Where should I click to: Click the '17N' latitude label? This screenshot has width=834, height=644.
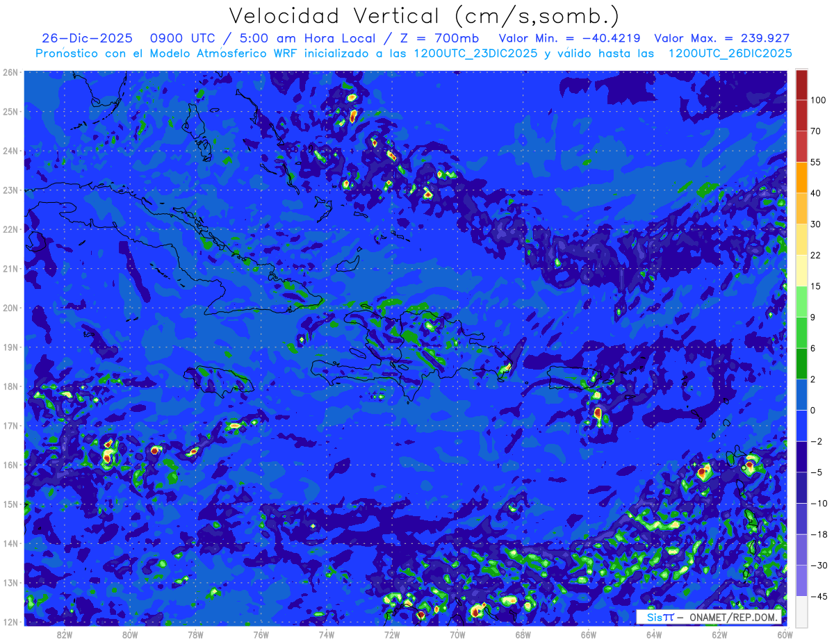tap(10, 425)
